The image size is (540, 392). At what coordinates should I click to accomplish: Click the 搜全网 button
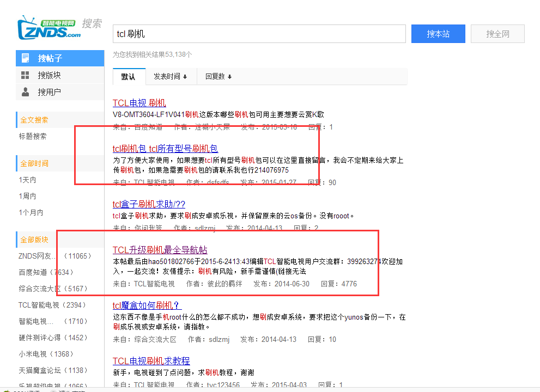coord(497,34)
